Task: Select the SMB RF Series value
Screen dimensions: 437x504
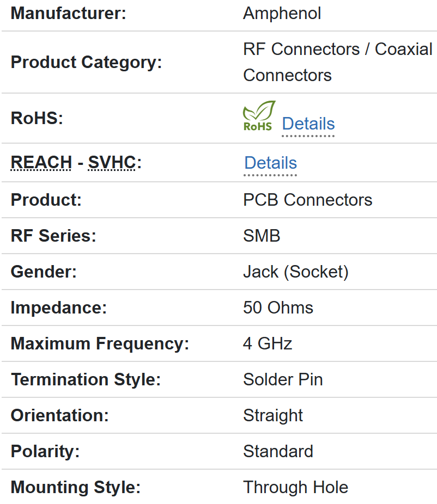Action: (262, 236)
